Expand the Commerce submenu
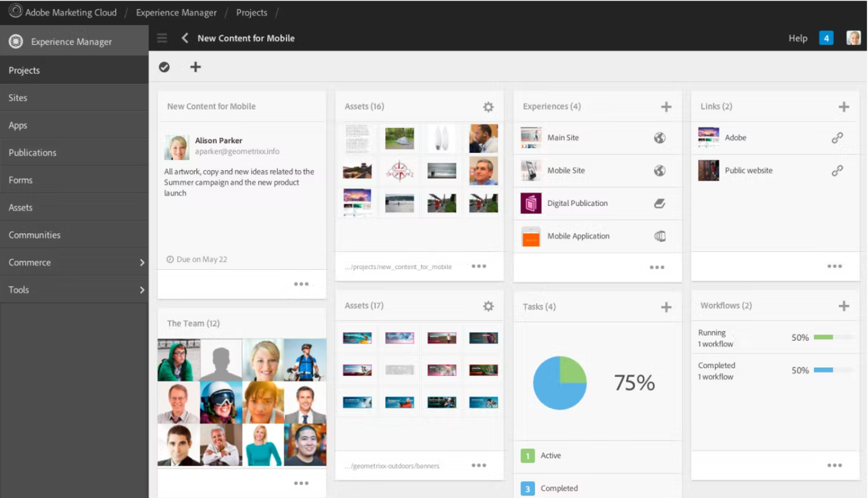Viewport: 868px width, 498px height. (x=141, y=262)
